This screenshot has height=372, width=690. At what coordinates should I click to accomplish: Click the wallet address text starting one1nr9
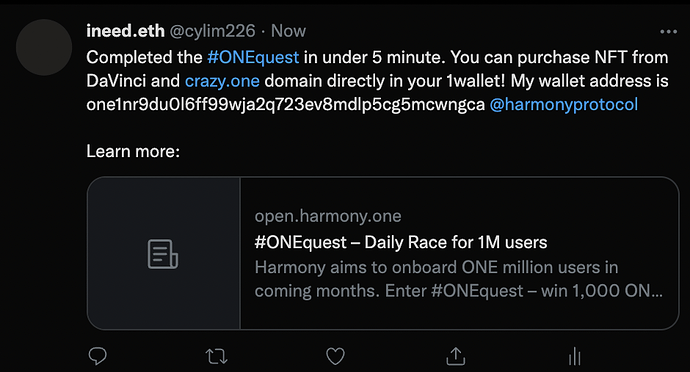point(286,105)
